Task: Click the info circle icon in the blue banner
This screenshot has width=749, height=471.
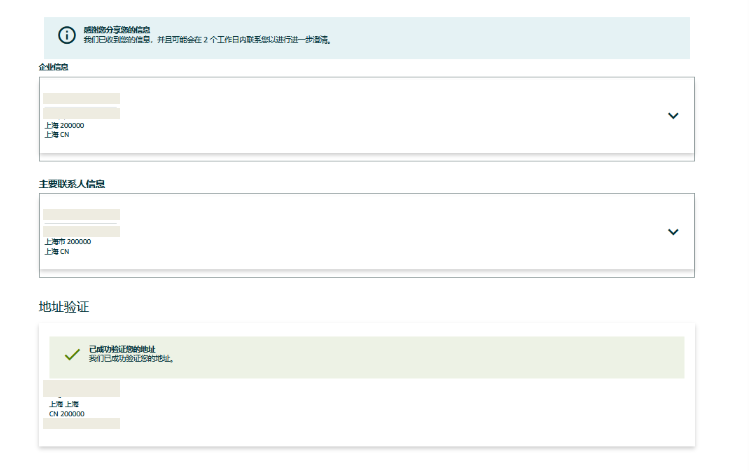Action: click(x=67, y=36)
